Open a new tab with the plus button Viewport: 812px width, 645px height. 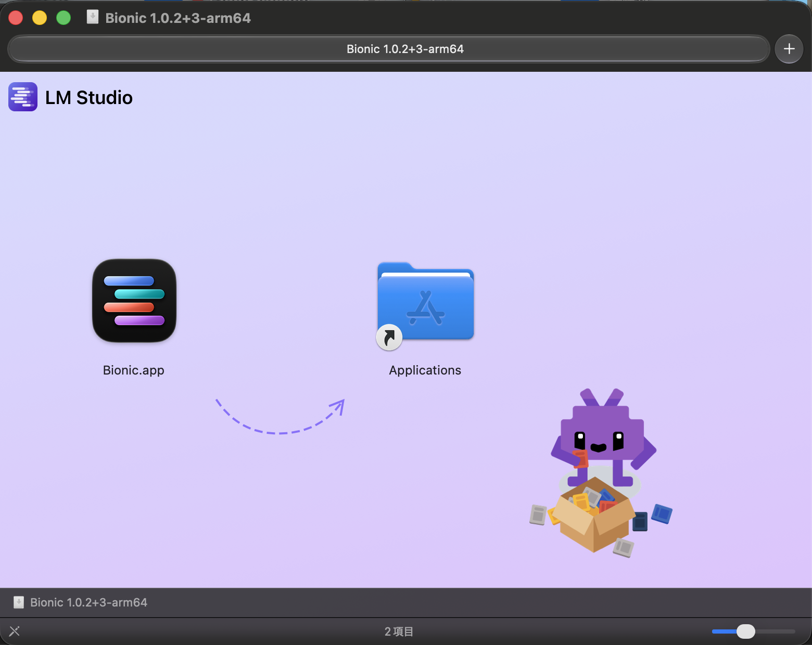click(789, 49)
